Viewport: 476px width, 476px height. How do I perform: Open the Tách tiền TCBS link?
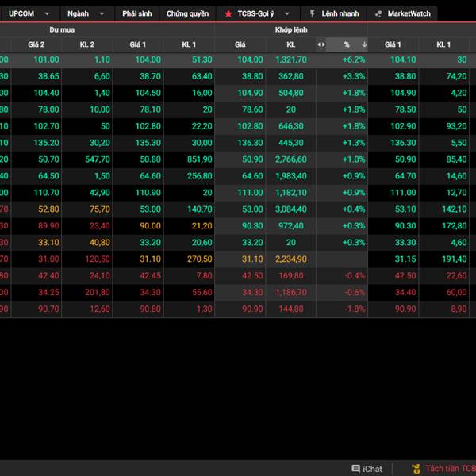(451, 468)
